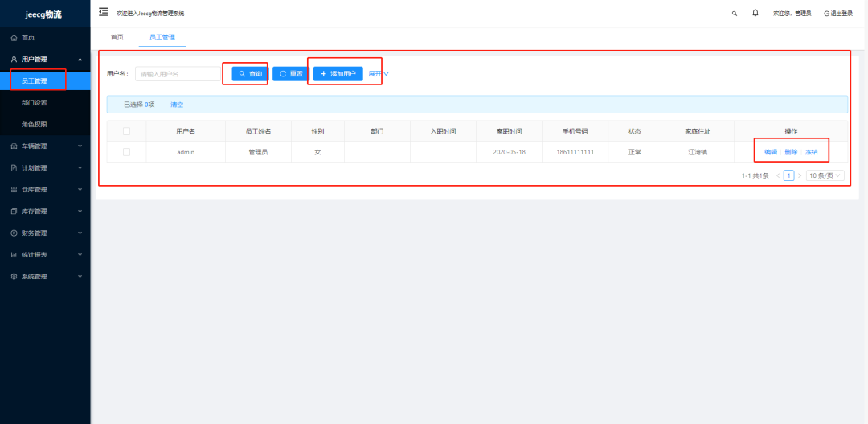Click the next page arrow in pagination

coord(800,175)
